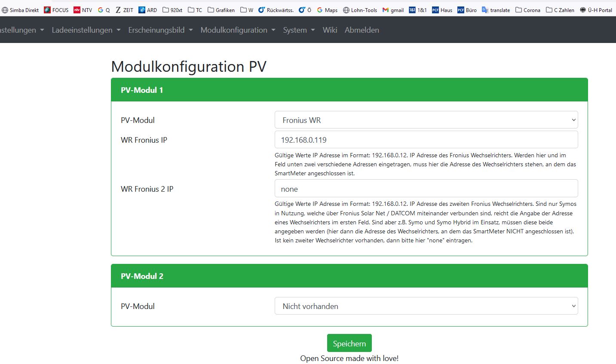This screenshot has height=364, width=616.
Task: Click the PV-Modul label in section 1
Action: 138,120
